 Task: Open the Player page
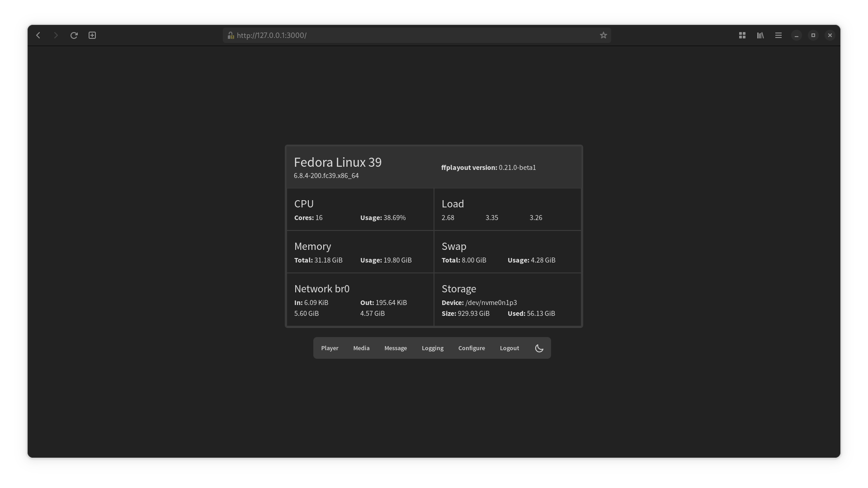tap(330, 348)
